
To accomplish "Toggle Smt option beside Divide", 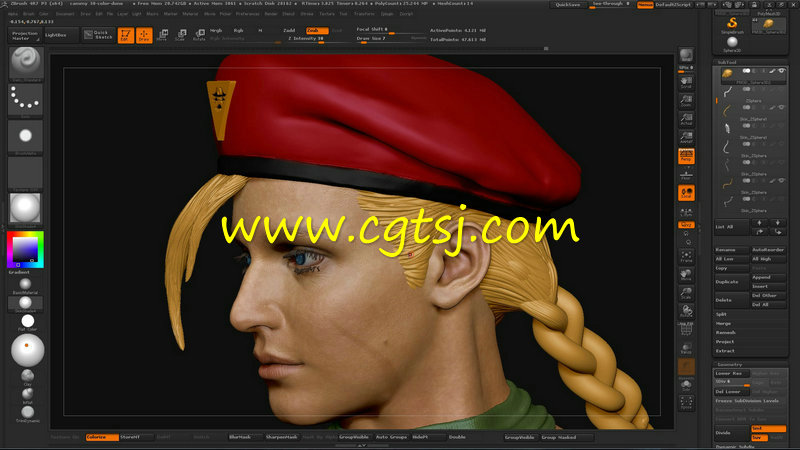I will [768, 429].
